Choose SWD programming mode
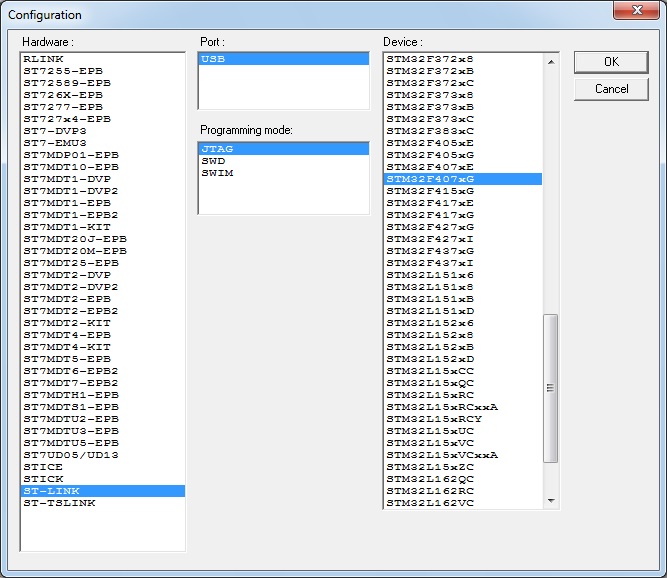This screenshot has height=578, width=667. [284, 161]
